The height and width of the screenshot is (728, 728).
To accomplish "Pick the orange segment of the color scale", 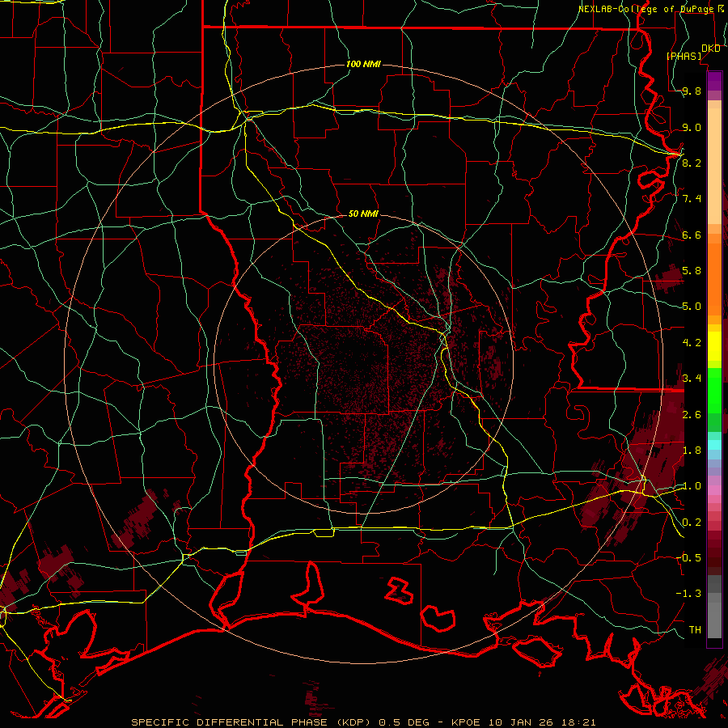I will pos(714,278).
